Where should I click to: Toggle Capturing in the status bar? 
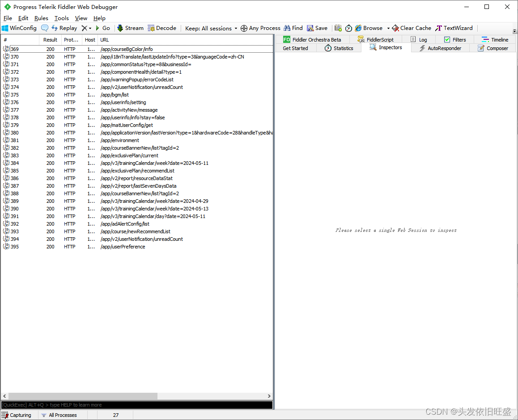point(17,415)
